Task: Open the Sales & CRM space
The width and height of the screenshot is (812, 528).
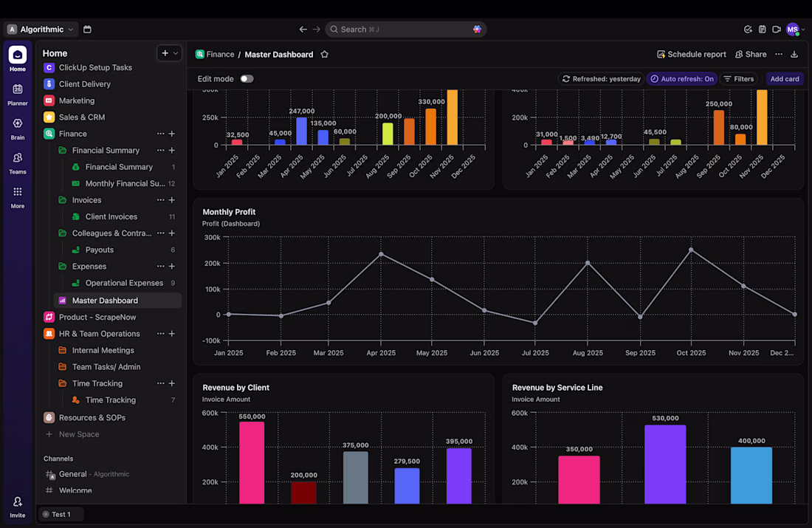Action: pyautogui.click(x=82, y=117)
